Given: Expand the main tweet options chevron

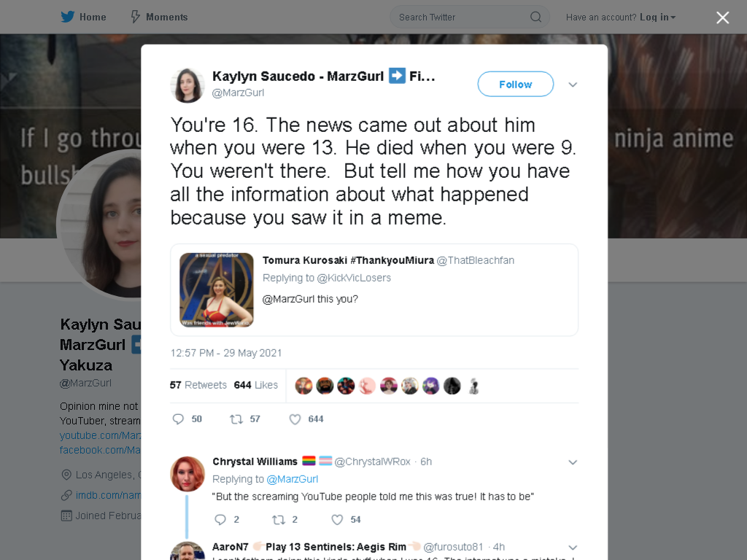Looking at the screenshot, I should tap(573, 85).
